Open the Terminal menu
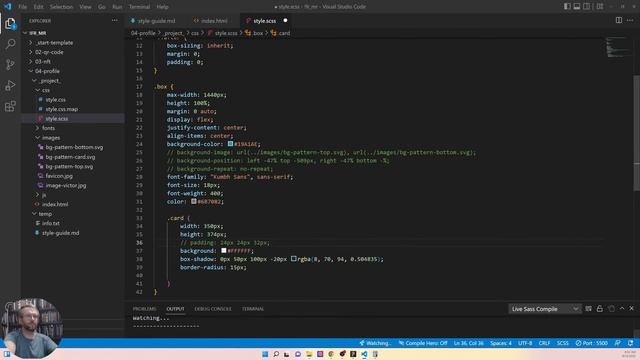Image resolution: width=640 pixels, height=360 pixels. [139, 7]
